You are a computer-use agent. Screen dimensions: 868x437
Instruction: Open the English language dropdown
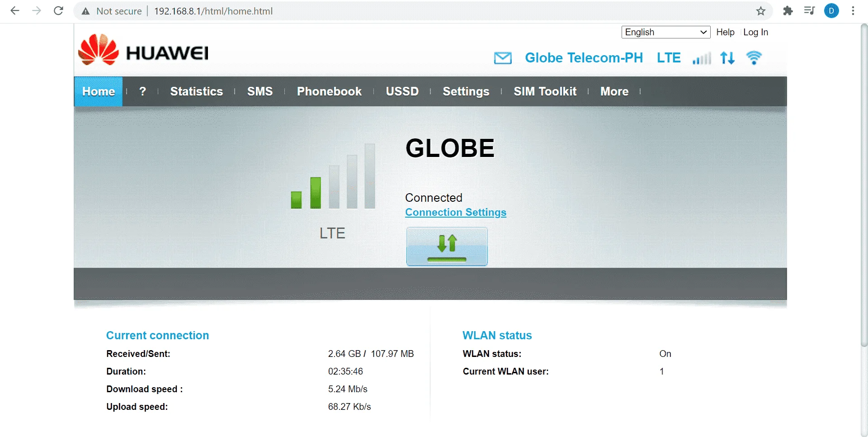pos(665,32)
